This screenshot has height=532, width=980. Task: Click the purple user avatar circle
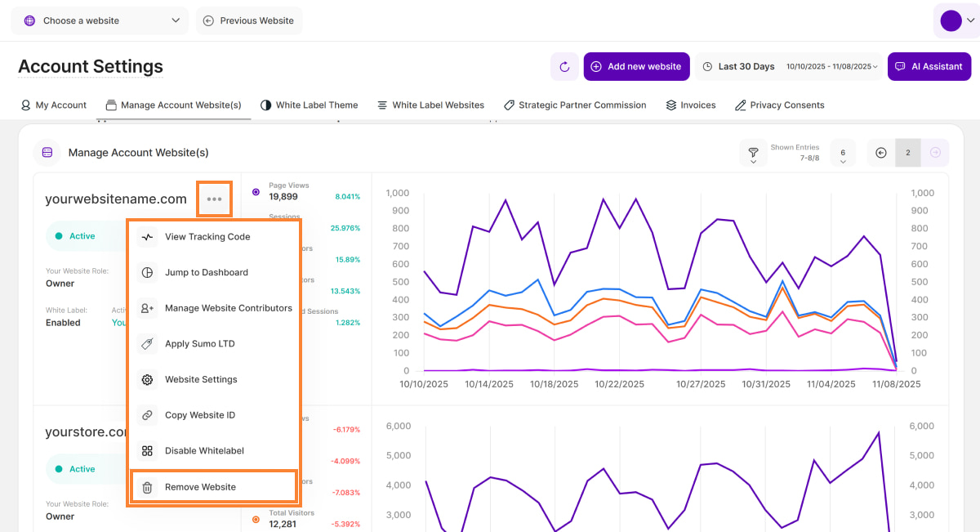tap(951, 20)
